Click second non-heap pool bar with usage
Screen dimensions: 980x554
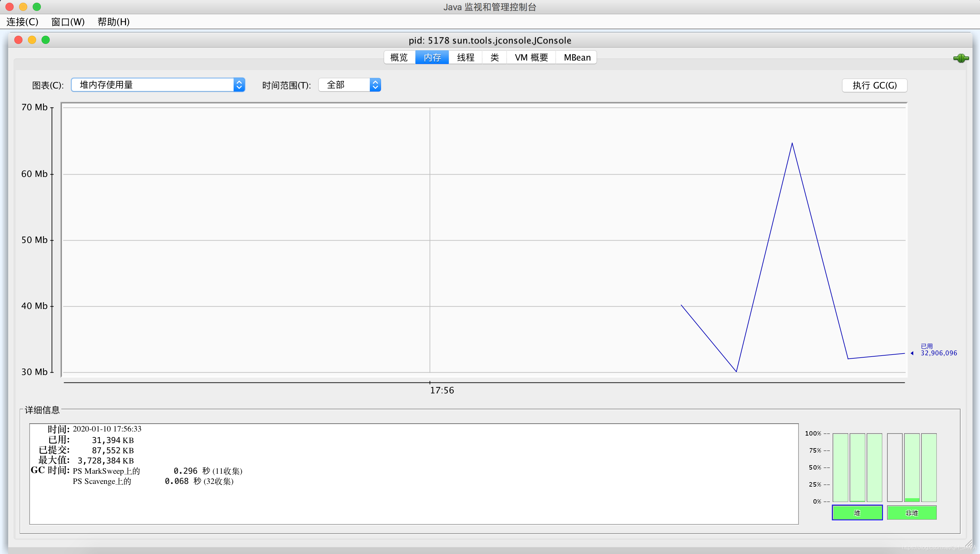click(x=912, y=467)
